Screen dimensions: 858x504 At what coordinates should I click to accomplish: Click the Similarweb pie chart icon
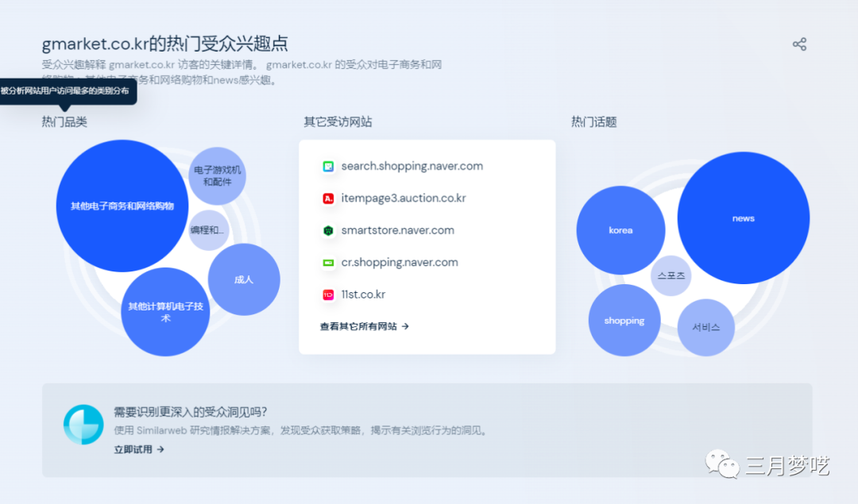pyautogui.click(x=83, y=424)
